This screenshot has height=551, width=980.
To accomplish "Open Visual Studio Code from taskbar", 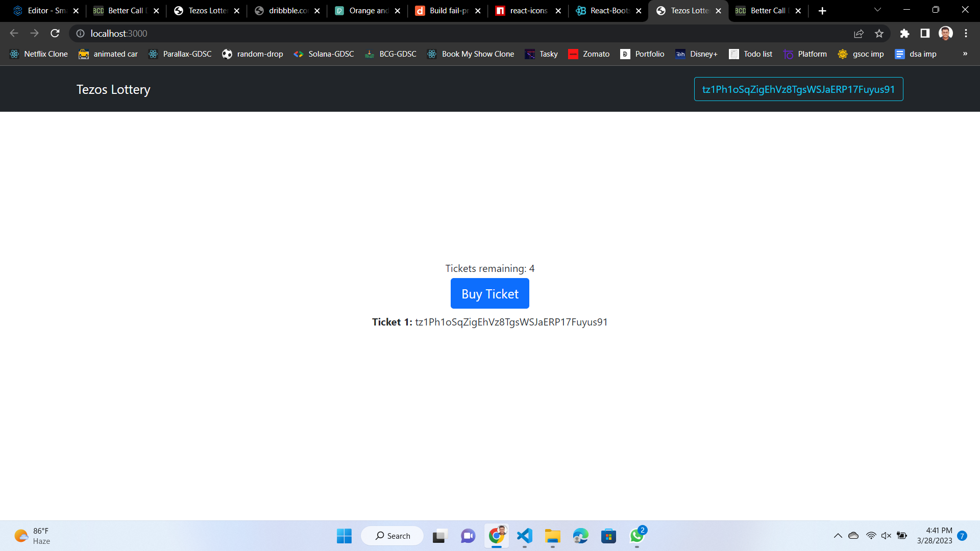I will (524, 536).
